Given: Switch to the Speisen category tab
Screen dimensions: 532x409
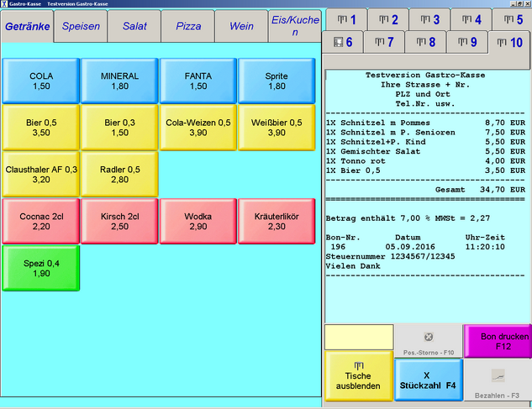Looking at the screenshot, I should point(82,26).
